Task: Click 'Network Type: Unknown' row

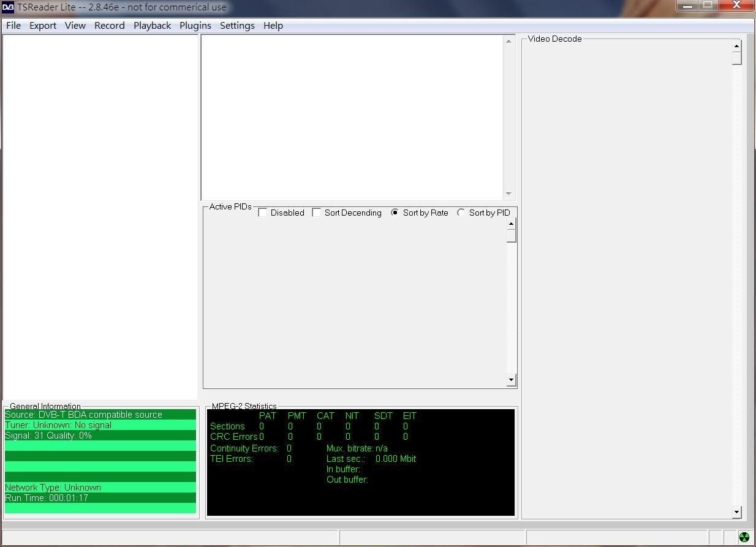Action: [x=100, y=488]
